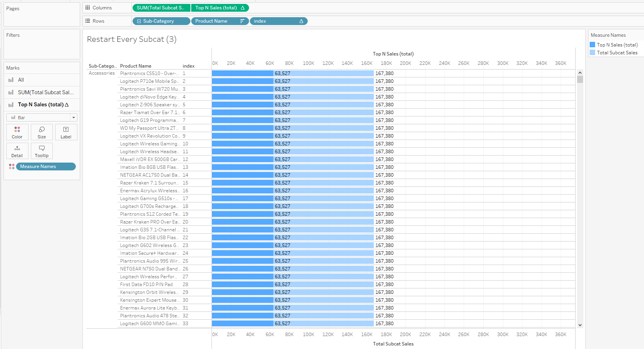Click the vertical scrollbar thumb
Screen dimensions: 644x349
pyautogui.click(x=580, y=79)
